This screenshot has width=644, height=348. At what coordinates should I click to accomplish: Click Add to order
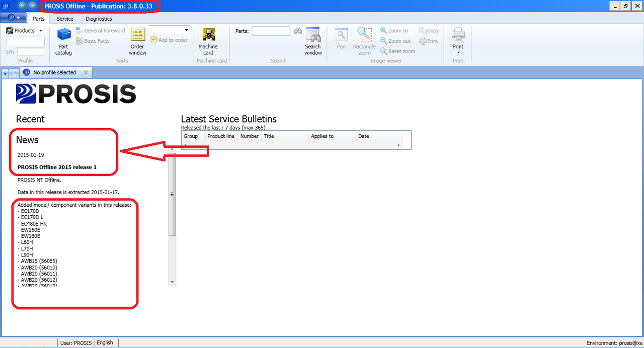pos(169,40)
